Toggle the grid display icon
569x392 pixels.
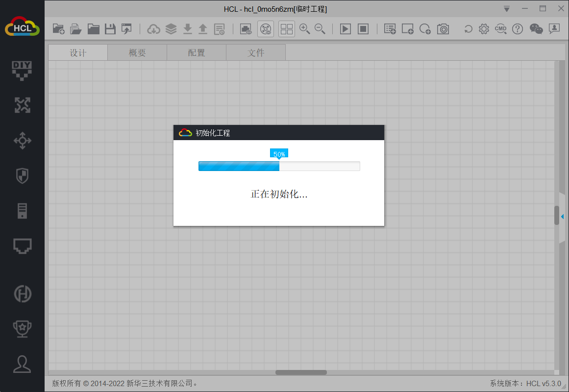[287, 29]
